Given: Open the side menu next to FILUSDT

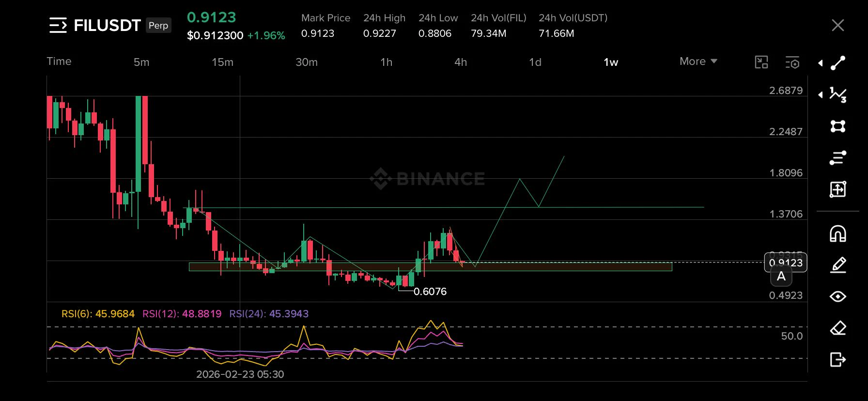Looking at the screenshot, I should [x=58, y=25].
